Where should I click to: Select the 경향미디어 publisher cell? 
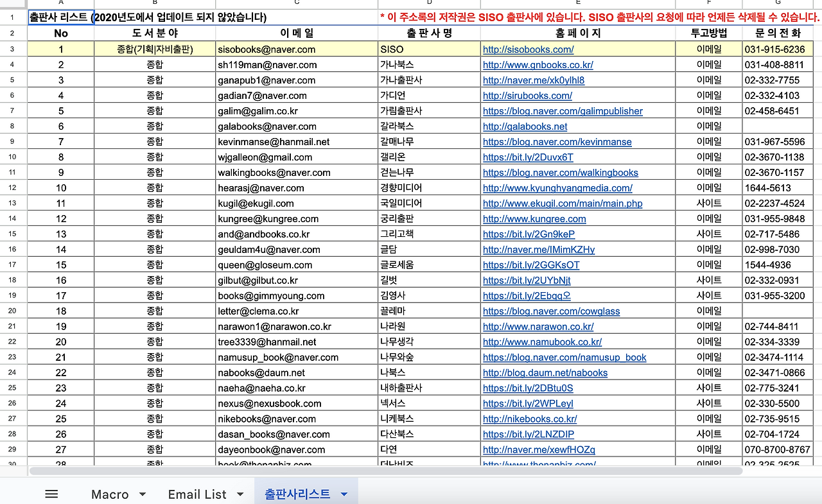(x=429, y=188)
